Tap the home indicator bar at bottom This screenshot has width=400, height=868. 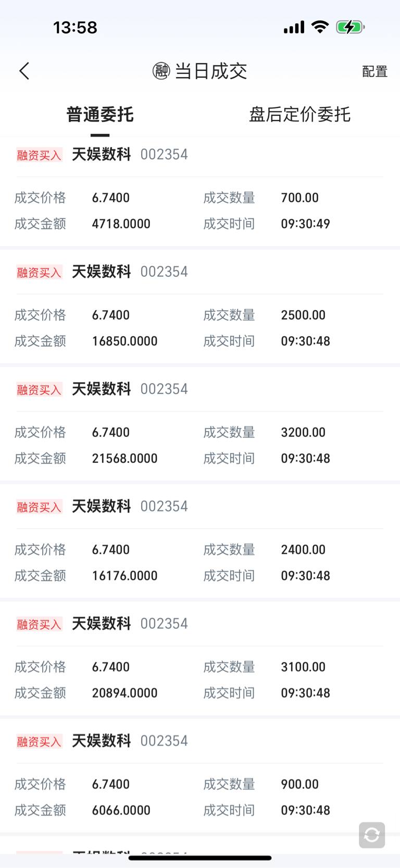200,858
